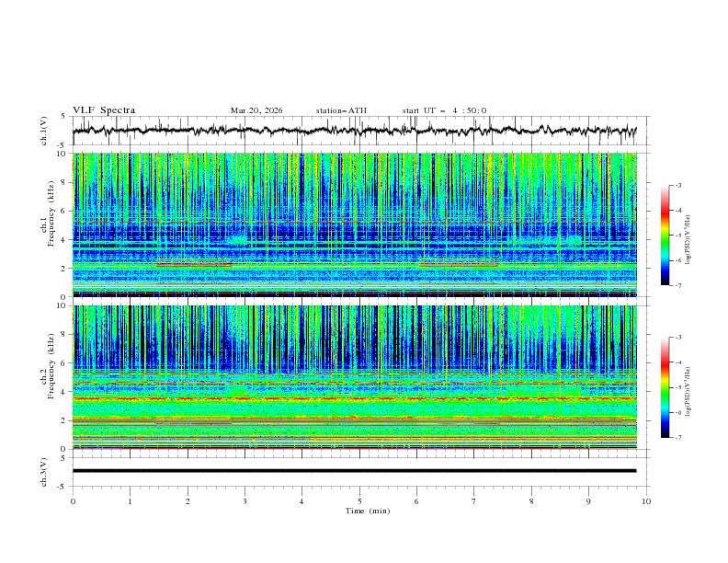728x563 pixels.
Task: Click the ch.3 flat black trace
Action: 354,471
